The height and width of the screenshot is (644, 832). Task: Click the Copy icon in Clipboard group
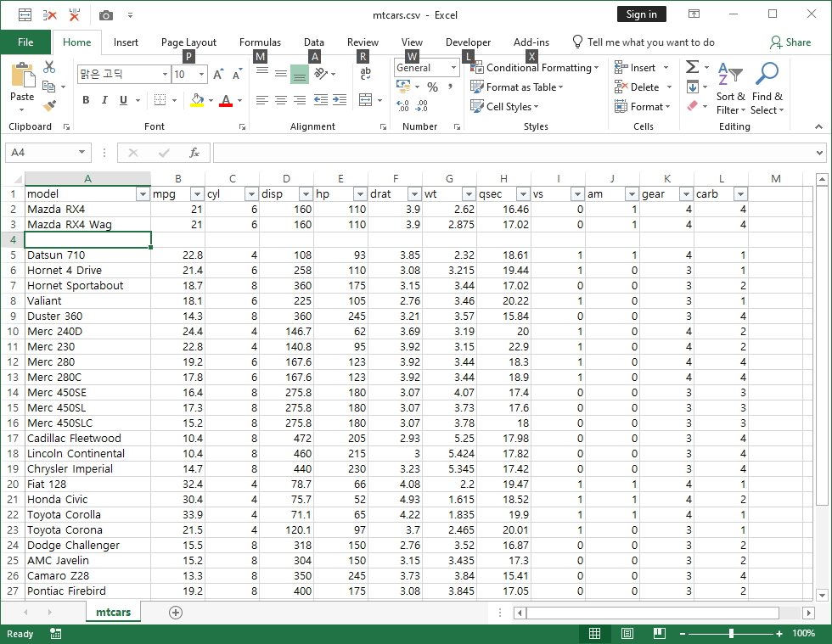tap(49, 87)
